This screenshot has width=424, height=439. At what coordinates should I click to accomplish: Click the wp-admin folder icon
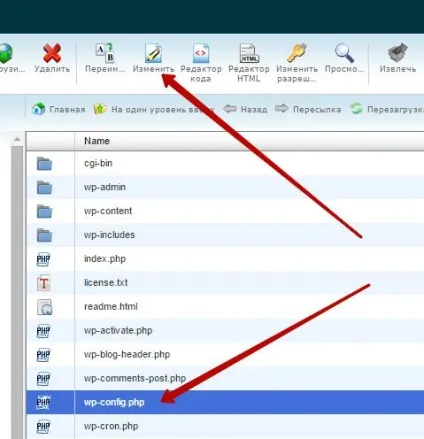[44, 187]
